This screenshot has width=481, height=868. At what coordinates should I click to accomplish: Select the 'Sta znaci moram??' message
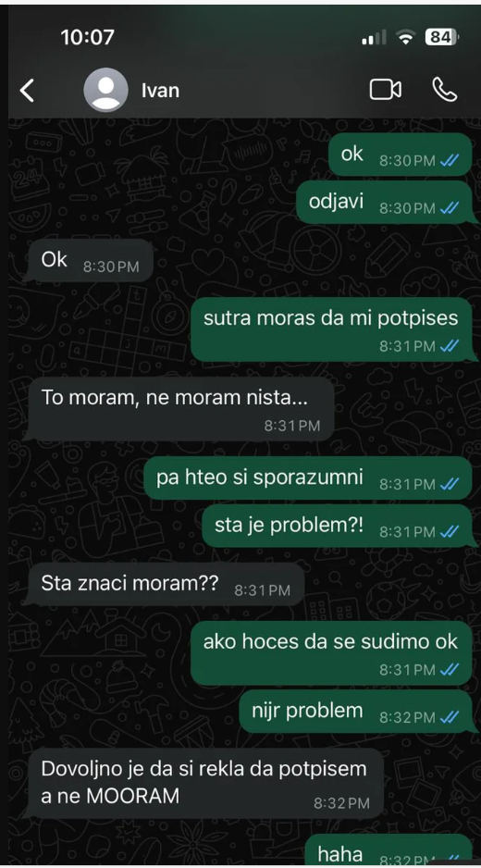pyautogui.click(x=166, y=585)
